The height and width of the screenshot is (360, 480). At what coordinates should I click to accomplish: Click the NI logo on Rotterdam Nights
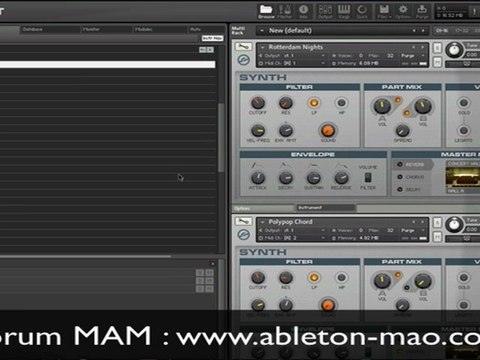[243, 60]
